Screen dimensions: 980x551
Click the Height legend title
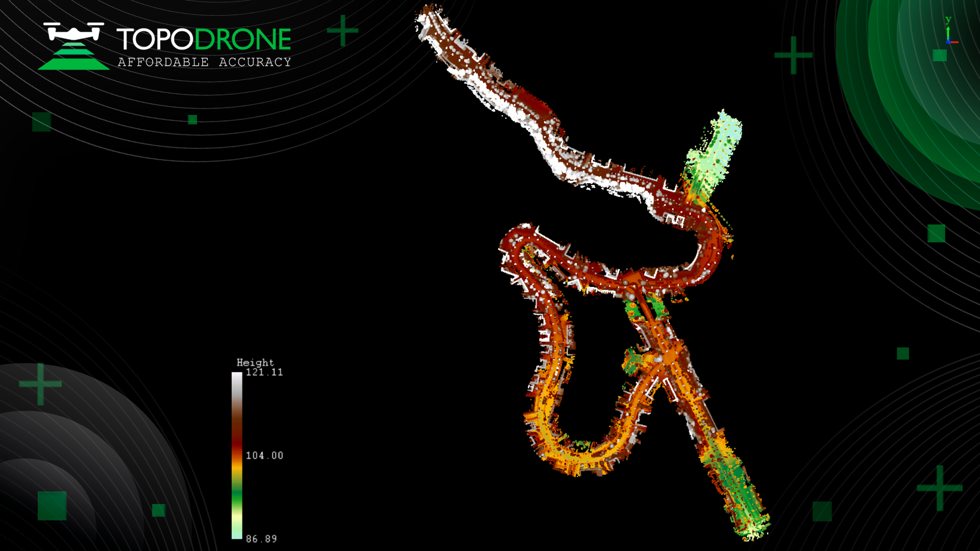point(255,362)
